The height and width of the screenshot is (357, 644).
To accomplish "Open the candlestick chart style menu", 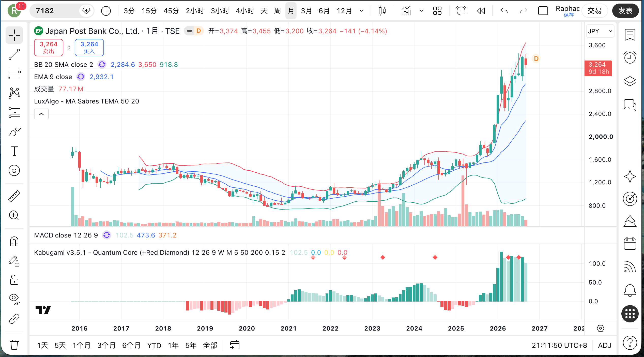I will (x=382, y=11).
